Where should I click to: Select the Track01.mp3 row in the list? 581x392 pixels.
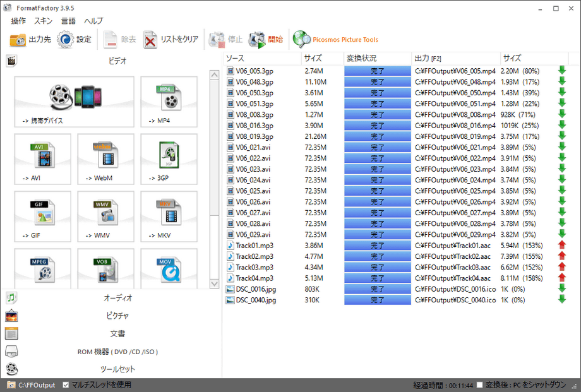point(255,246)
